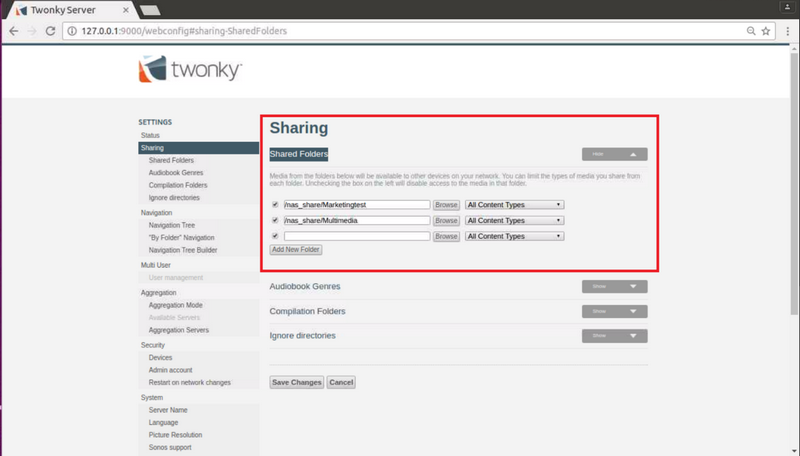800x456 pixels.
Task: Click the Shared Folders section heading
Action: point(299,154)
